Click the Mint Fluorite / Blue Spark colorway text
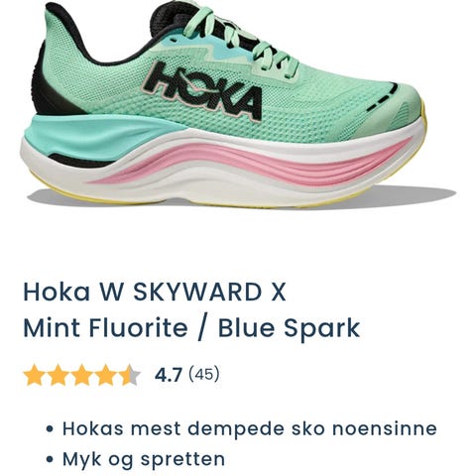This screenshot has height=476, width=476. (191, 328)
